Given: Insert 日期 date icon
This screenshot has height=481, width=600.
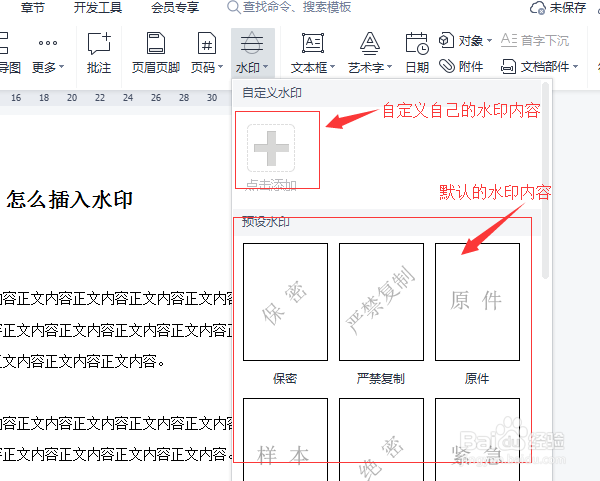Looking at the screenshot, I should click(417, 43).
